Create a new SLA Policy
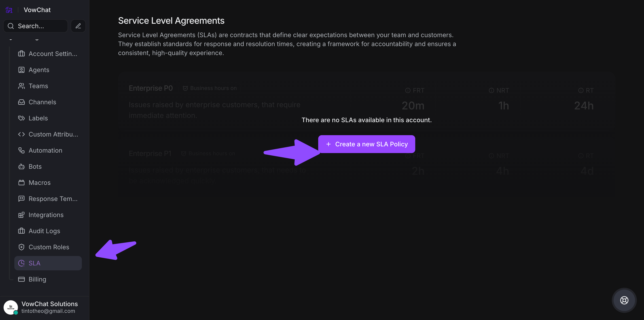The width and height of the screenshot is (644, 320). point(366,144)
